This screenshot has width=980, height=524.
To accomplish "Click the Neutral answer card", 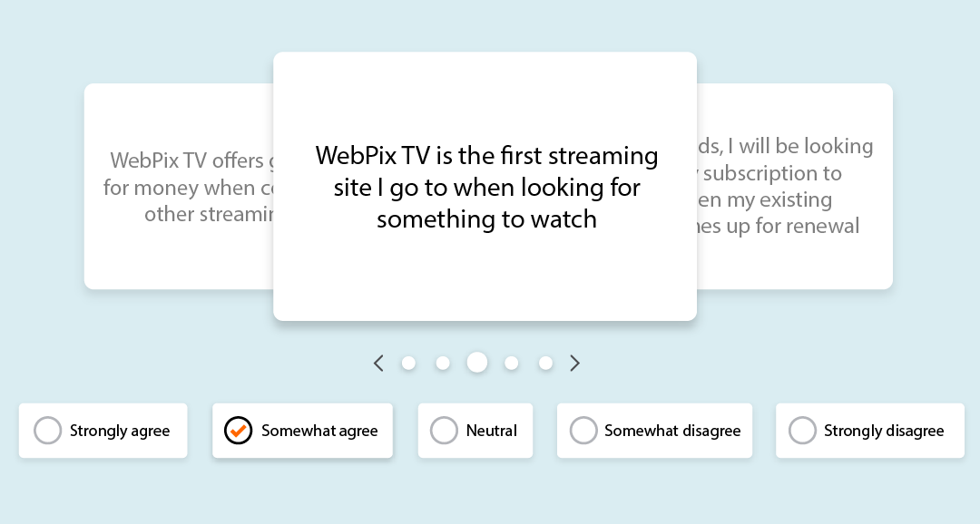I will click(x=475, y=431).
